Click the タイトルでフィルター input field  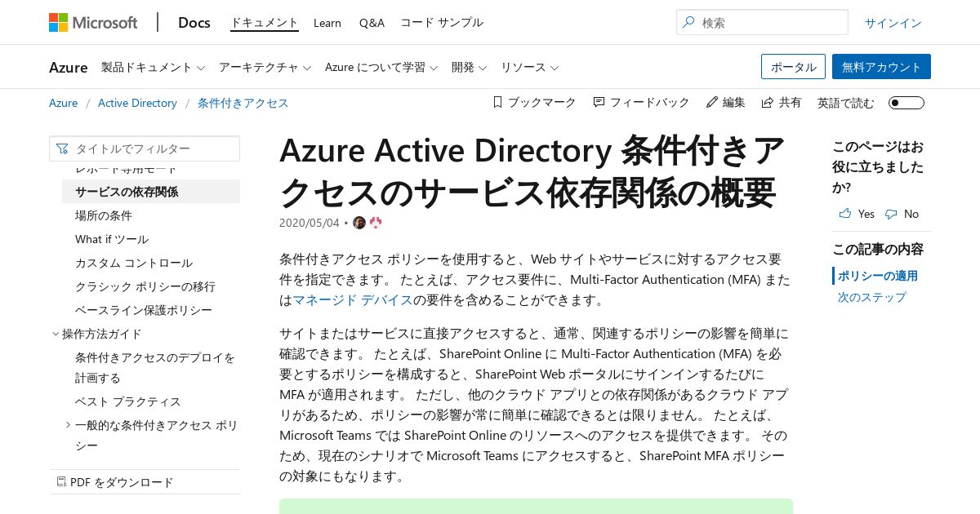click(x=145, y=148)
